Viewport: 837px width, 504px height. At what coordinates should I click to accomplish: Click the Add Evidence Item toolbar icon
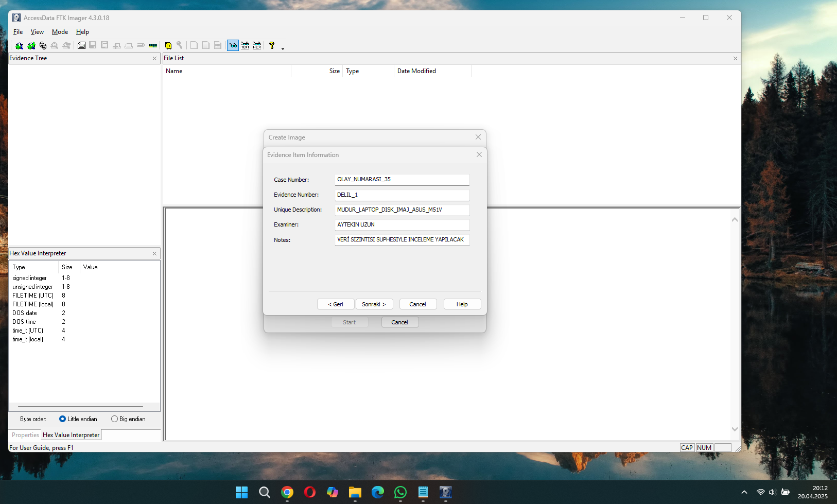[x=20, y=45]
